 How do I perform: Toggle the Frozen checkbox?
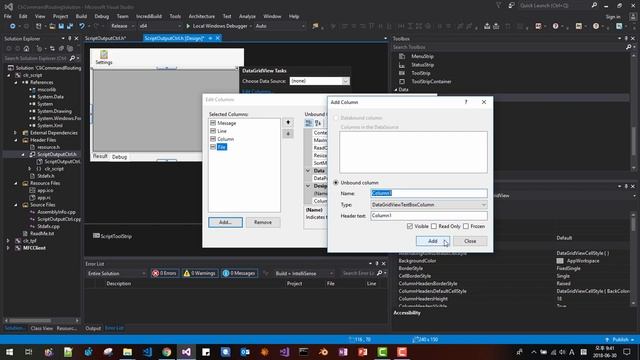[x=466, y=226]
